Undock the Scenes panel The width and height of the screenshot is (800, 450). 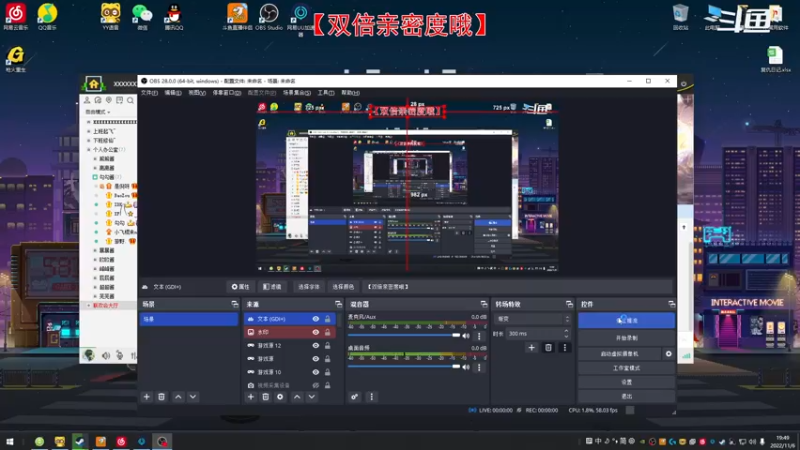click(235, 304)
